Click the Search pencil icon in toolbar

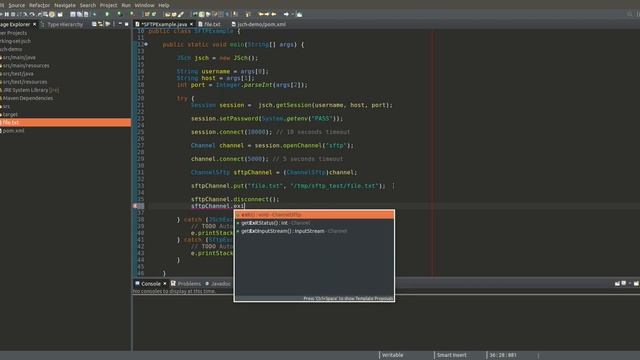point(180,14)
